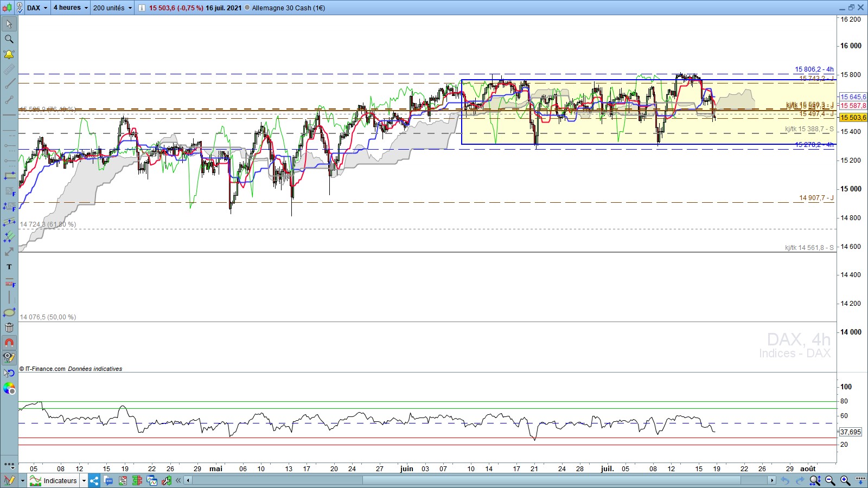This screenshot has width=868, height=488.
Task: Expand more drawing tools (three dots)
Action: pos(9,465)
